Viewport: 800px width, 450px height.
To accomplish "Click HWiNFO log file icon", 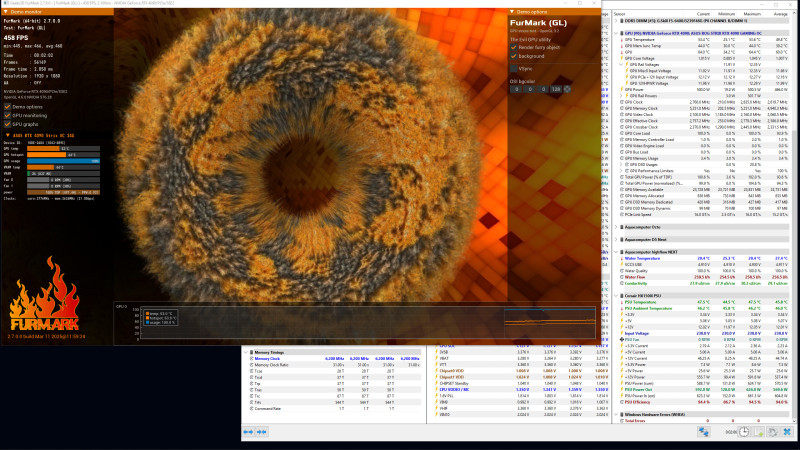I will coord(758,432).
